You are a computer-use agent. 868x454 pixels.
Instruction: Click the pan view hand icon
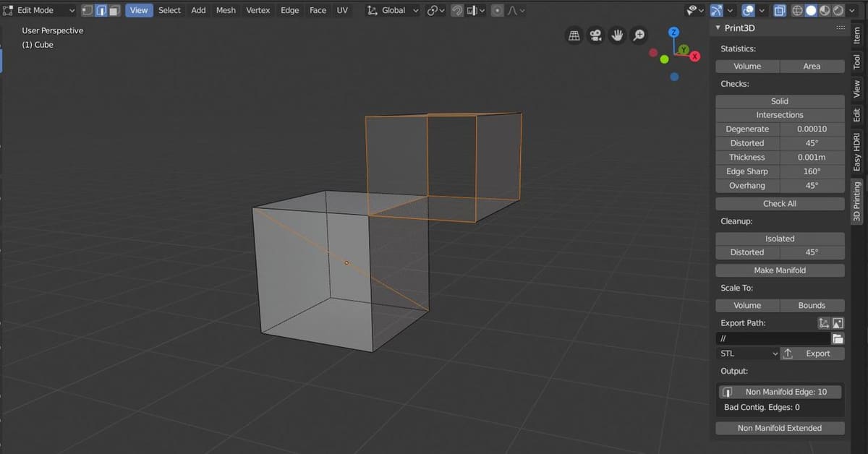coord(617,35)
